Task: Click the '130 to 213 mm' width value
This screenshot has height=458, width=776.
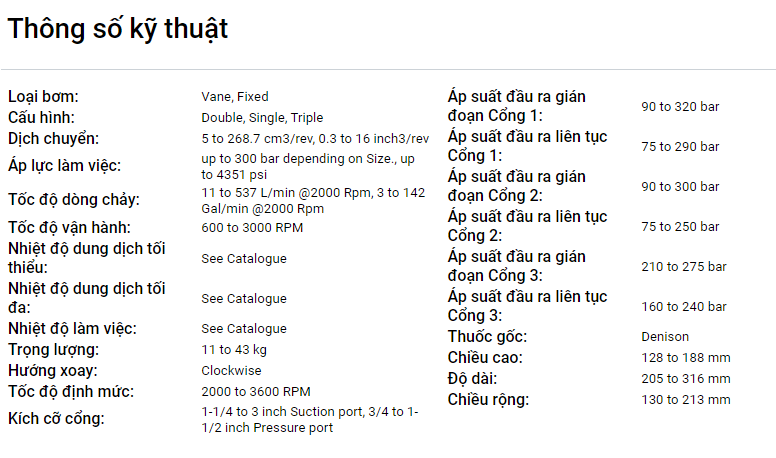Action: tap(686, 400)
